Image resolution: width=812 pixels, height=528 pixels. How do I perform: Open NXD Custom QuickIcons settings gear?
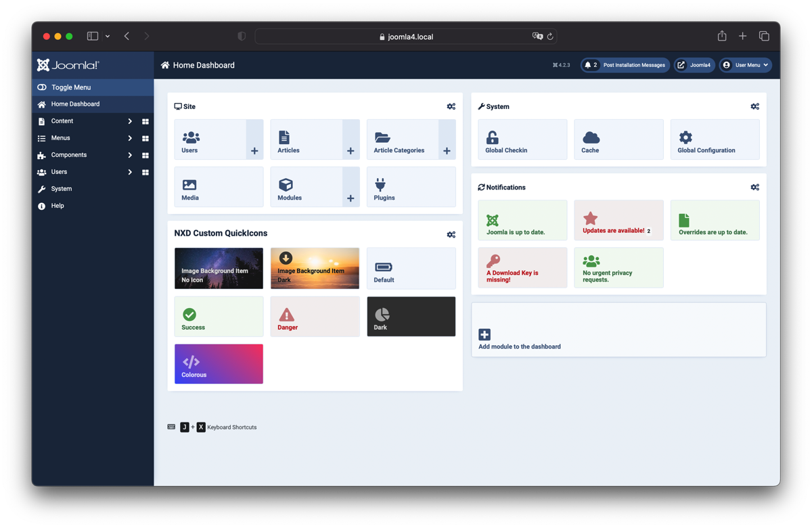[x=451, y=235]
